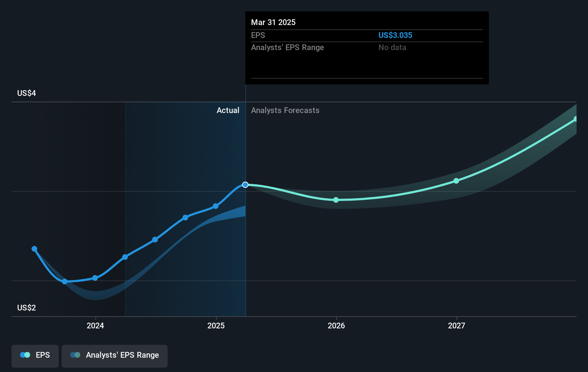The height and width of the screenshot is (372, 588).
Task: Click the 2024 x-axis label
Action: click(x=95, y=325)
